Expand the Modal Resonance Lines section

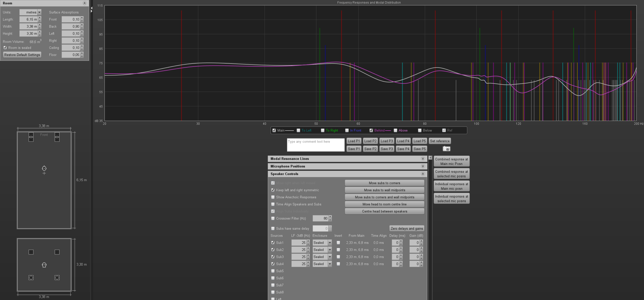423,159
